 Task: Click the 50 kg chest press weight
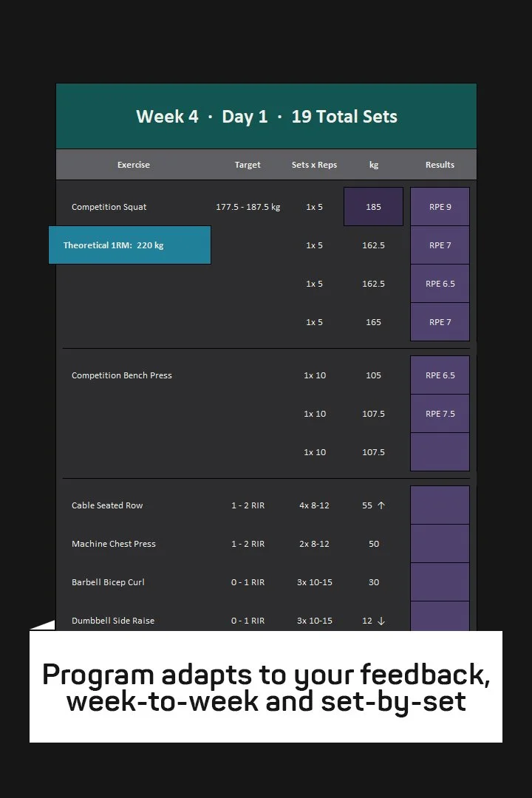click(x=374, y=544)
